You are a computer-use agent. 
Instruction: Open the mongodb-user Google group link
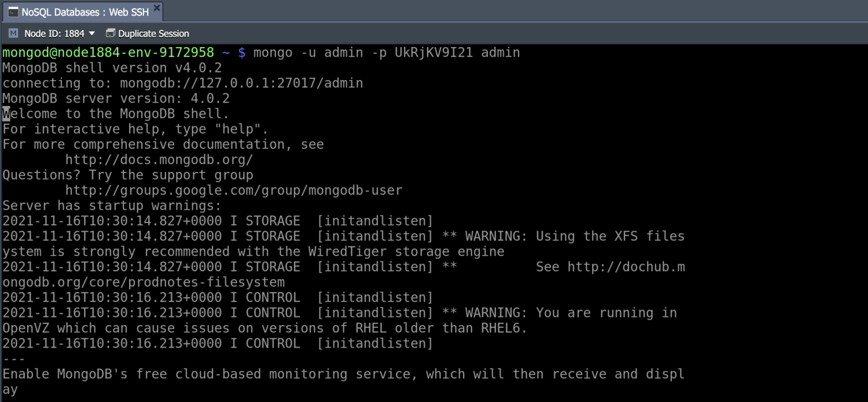(x=234, y=190)
